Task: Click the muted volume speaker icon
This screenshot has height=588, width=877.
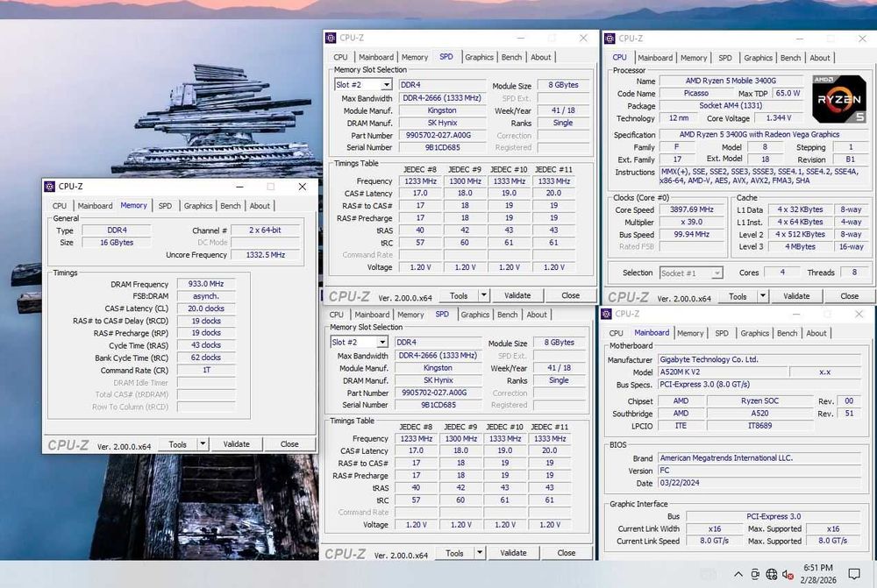Action: click(786, 574)
